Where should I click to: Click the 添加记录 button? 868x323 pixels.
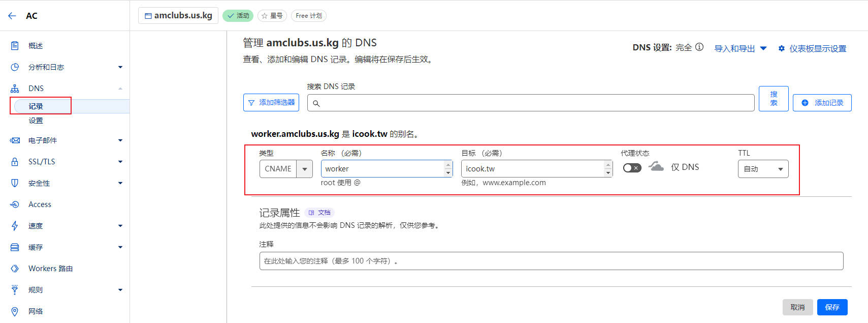click(x=822, y=103)
